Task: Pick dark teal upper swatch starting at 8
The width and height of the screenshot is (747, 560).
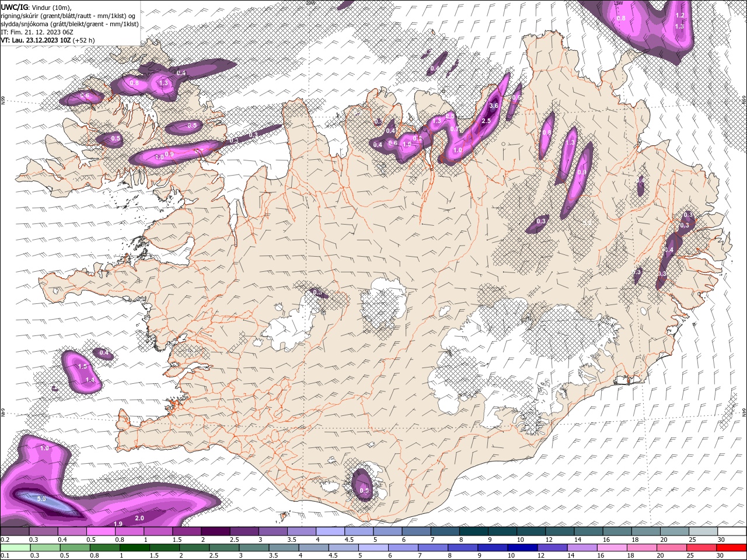Action: (473, 531)
